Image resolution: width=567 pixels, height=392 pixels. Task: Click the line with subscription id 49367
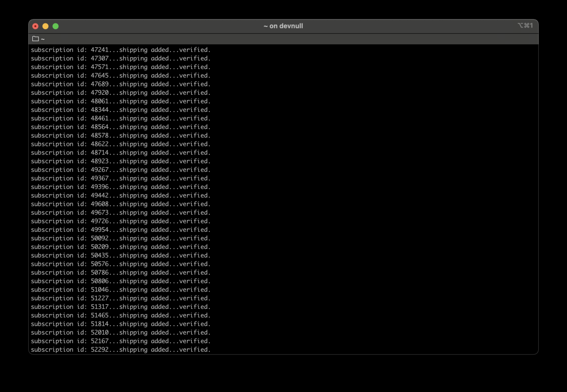tap(121, 178)
